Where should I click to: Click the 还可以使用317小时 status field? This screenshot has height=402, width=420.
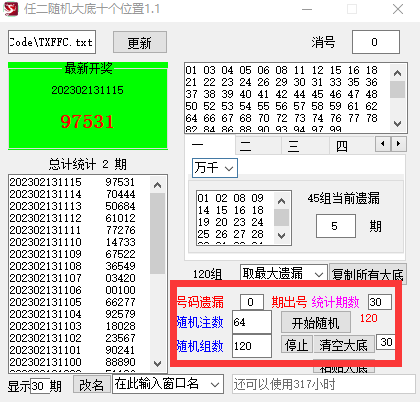click(323, 384)
